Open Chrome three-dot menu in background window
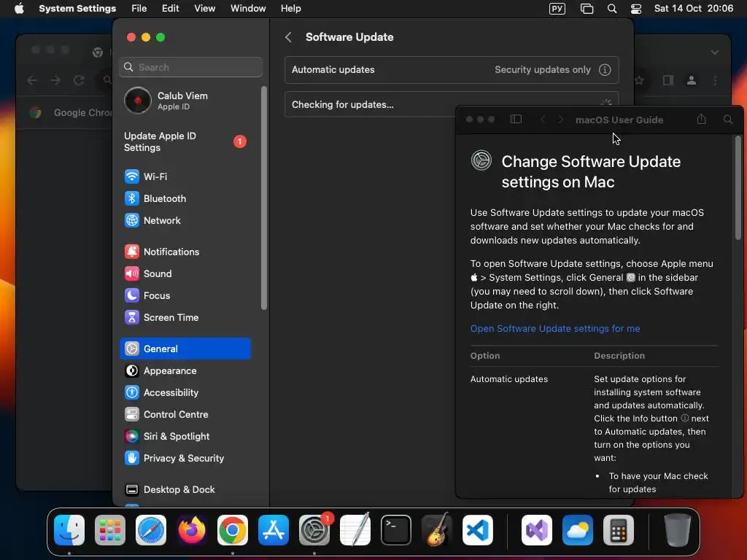The width and height of the screenshot is (747, 560). pyautogui.click(x=715, y=80)
